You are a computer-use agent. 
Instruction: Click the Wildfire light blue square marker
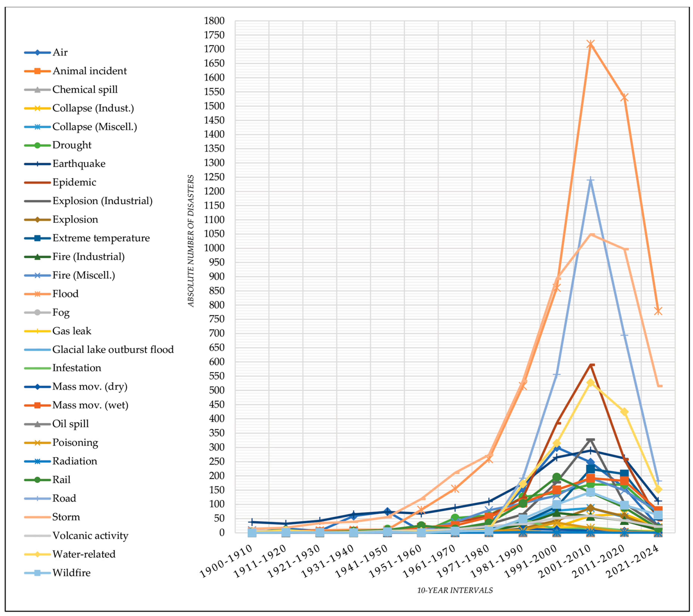pyautogui.click(x=37, y=572)
